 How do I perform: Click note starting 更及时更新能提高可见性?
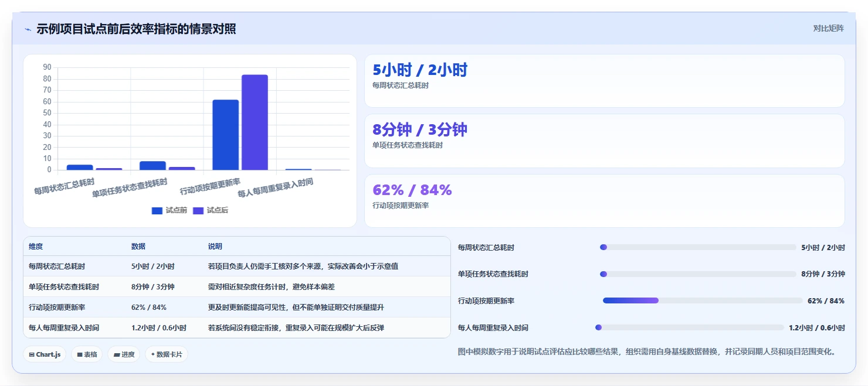(x=296, y=308)
